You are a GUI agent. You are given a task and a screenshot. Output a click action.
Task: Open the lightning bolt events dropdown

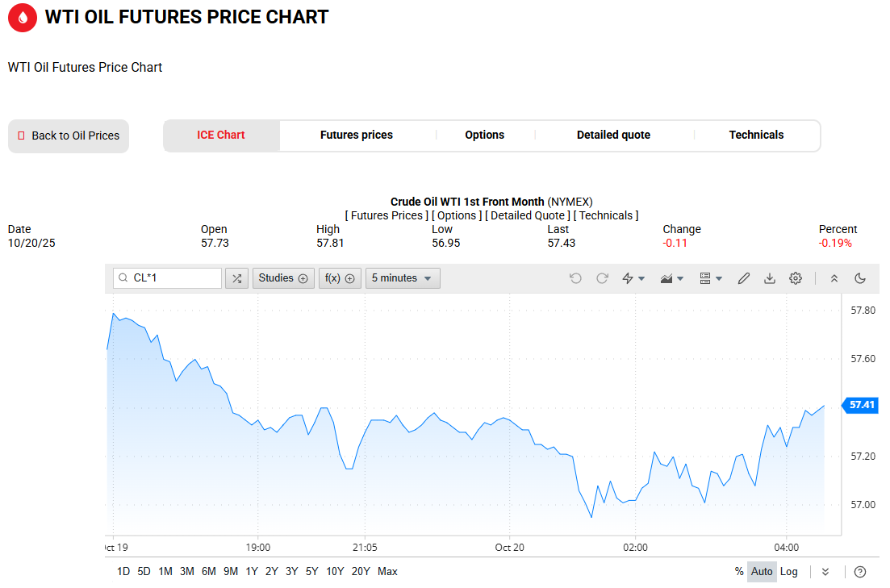(x=633, y=278)
